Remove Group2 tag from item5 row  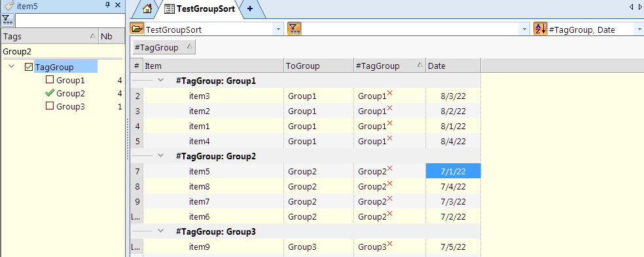tap(390, 168)
